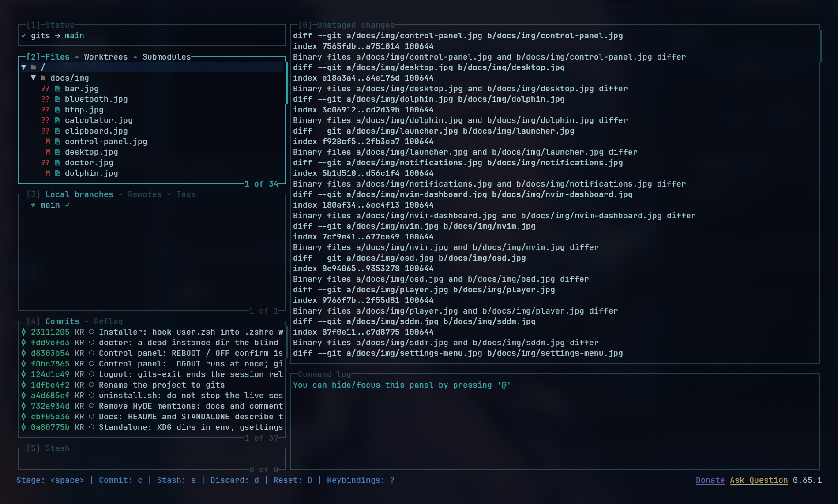838x504 pixels.
Task: Click the Reset: D hint
Action: (293, 480)
